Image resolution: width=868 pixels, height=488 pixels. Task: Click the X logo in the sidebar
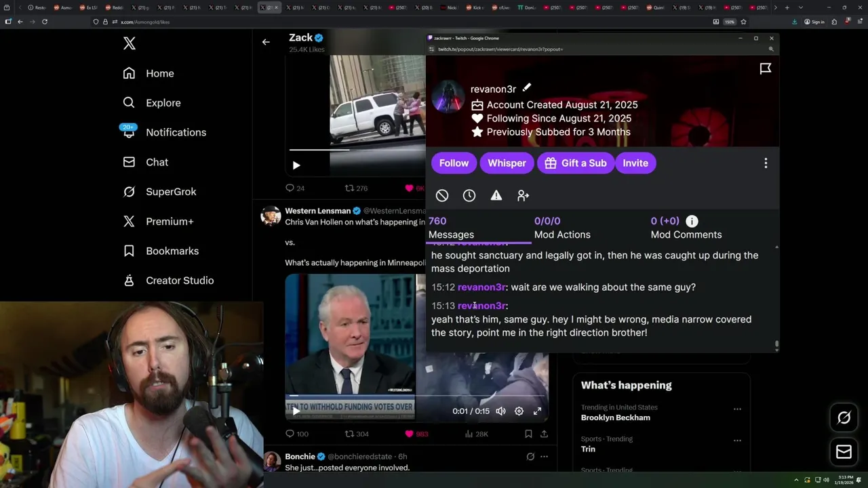(x=130, y=44)
